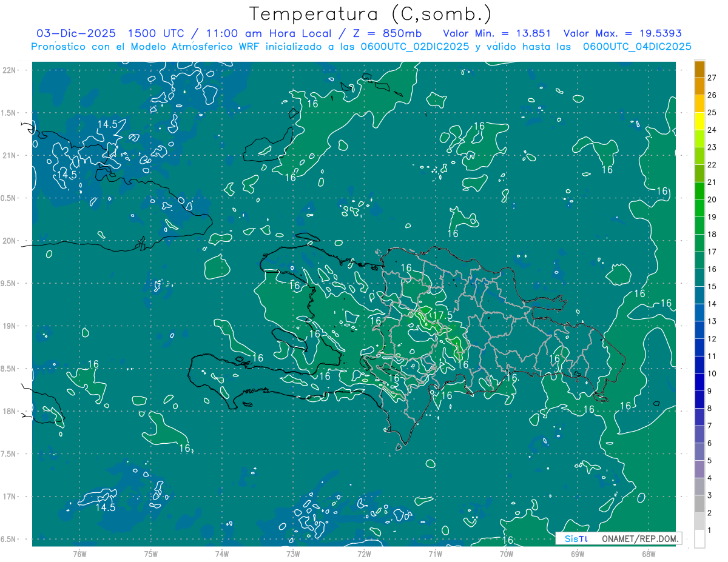Click "11:00 am Hora Local" text

tap(268, 33)
